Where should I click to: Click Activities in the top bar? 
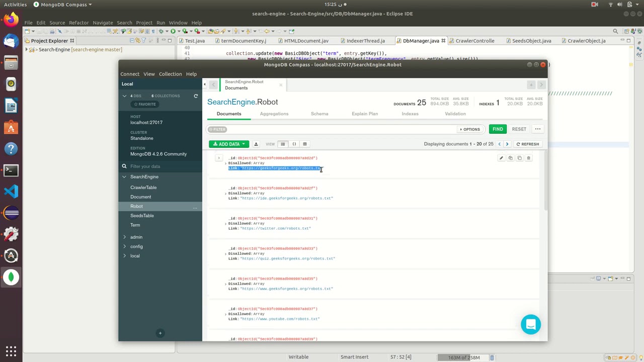(15, 5)
